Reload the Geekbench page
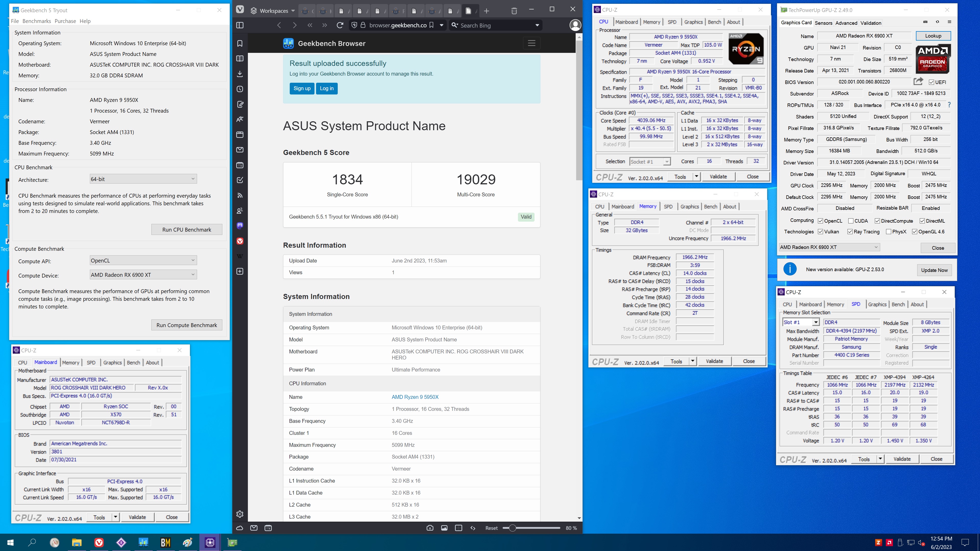This screenshot has width=980, height=551. [340, 25]
